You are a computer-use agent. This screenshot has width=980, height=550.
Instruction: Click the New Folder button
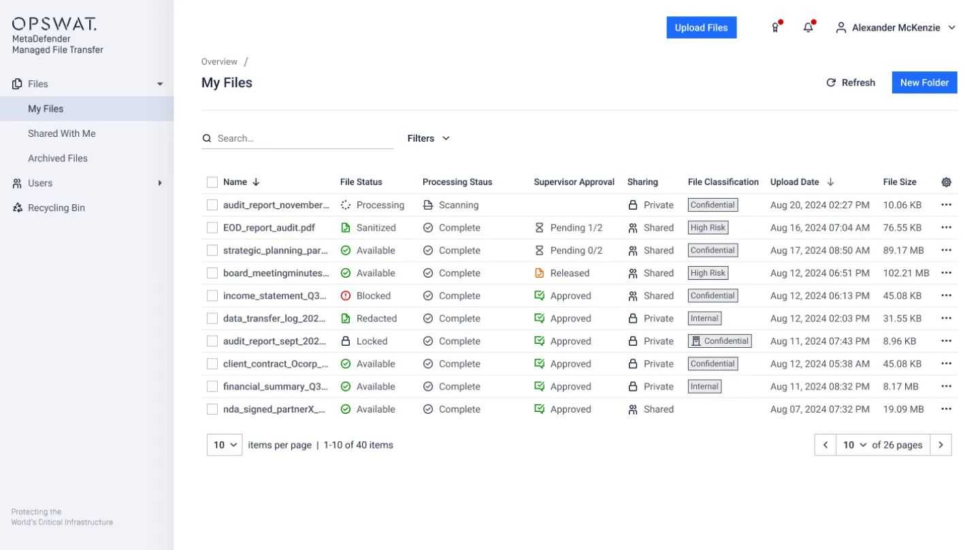point(924,82)
